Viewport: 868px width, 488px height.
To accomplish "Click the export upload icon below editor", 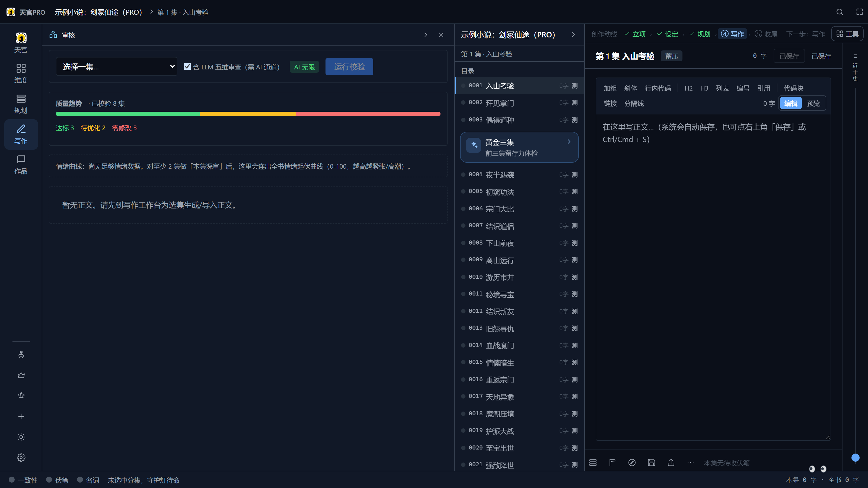I will click(671, 463).
